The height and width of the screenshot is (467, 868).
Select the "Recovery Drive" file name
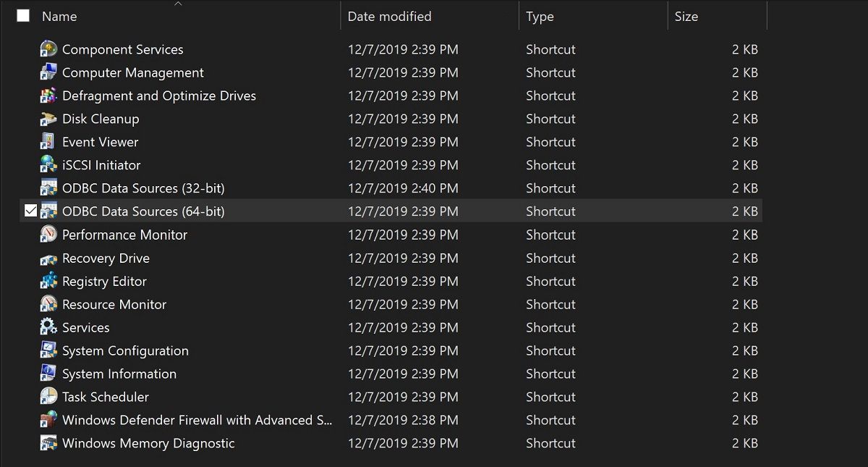coord(106,258)
